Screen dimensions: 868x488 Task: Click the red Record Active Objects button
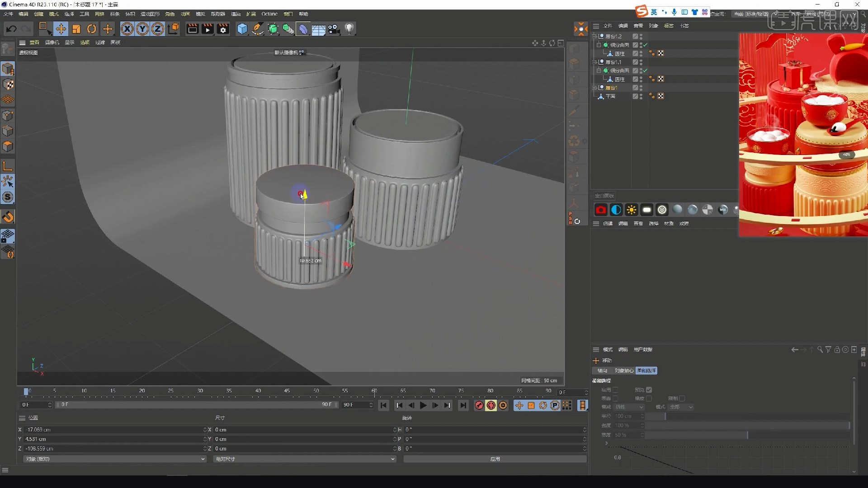pos(479,405)
